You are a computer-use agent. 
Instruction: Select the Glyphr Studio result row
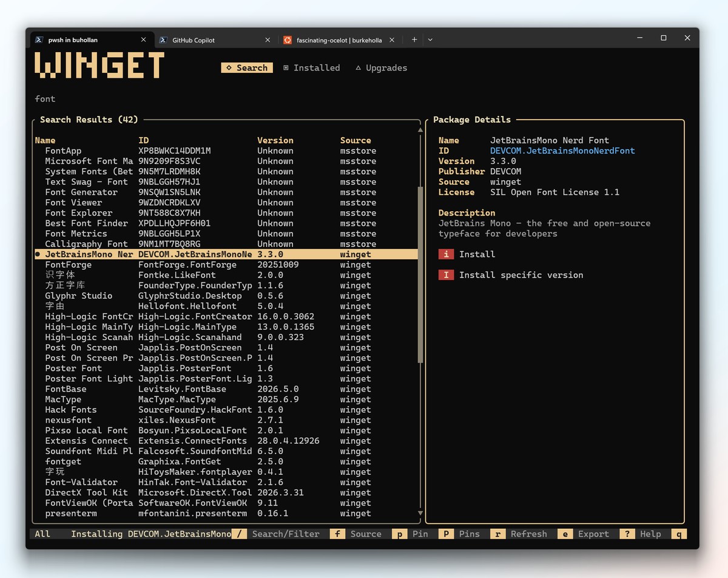click(226, 296)
